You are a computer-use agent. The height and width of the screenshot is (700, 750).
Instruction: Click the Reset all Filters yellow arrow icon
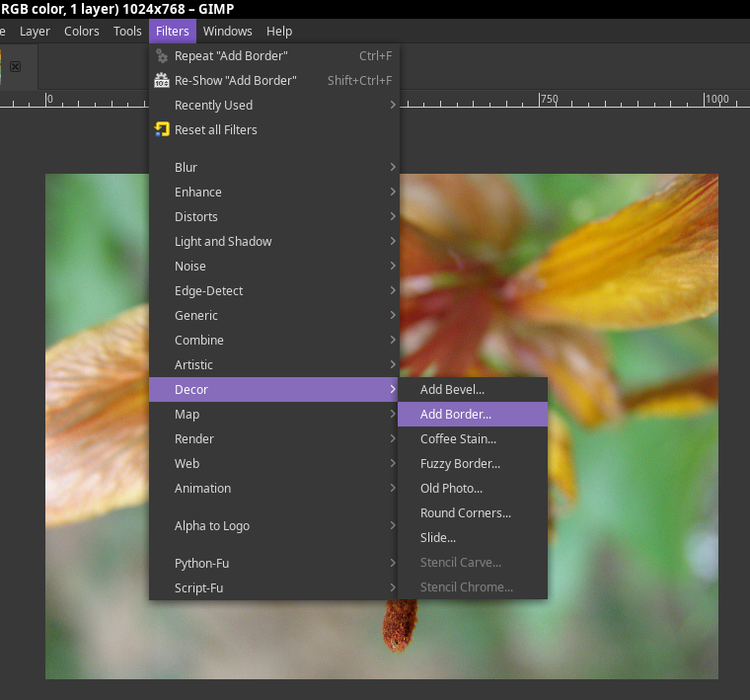pyautogui.click(x=162, y=129)
